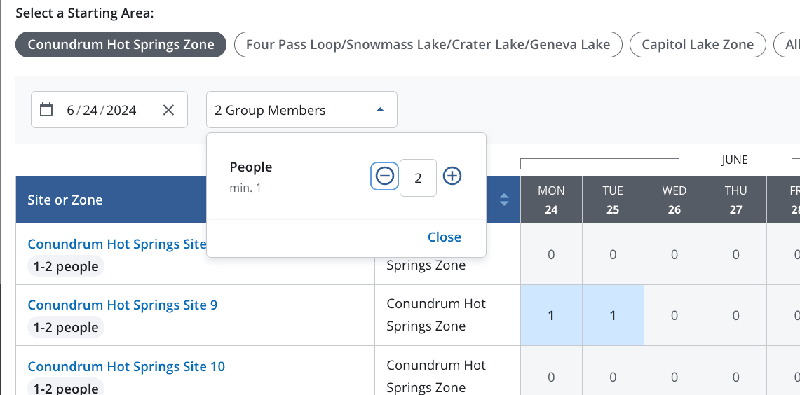Image resolution: width=800 pixels, height=395 pixels.
Task: Select Conundrum Hot Springs Zone area
Action: point(120,44)
